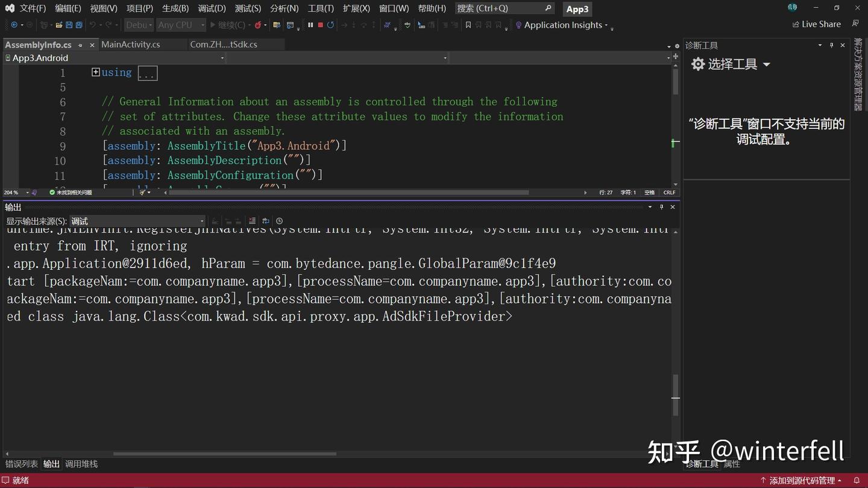Click the brush code cleanup icon
The width and height of the screenshot is (868, 488).
click(143, 192)
